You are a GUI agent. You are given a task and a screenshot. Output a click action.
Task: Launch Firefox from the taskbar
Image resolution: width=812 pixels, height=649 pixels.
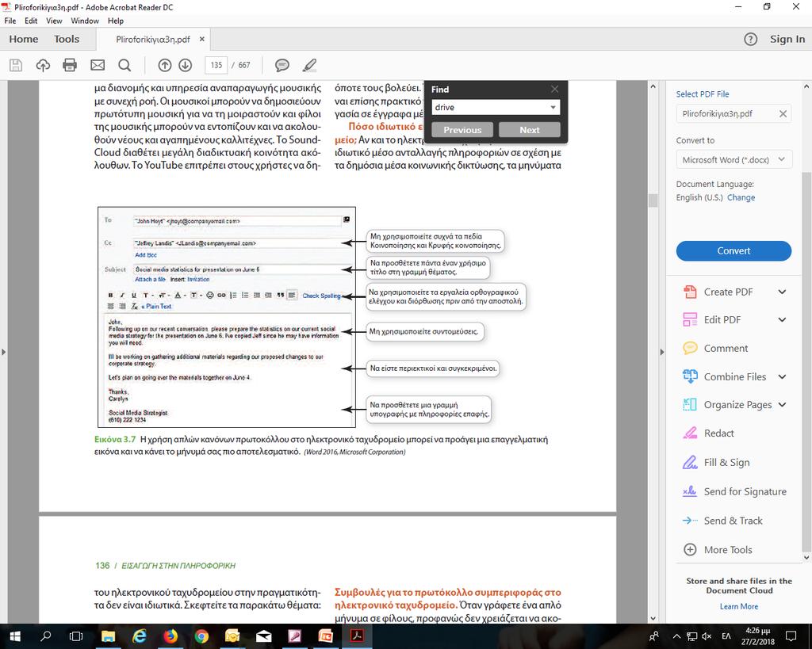pos(170,636)
